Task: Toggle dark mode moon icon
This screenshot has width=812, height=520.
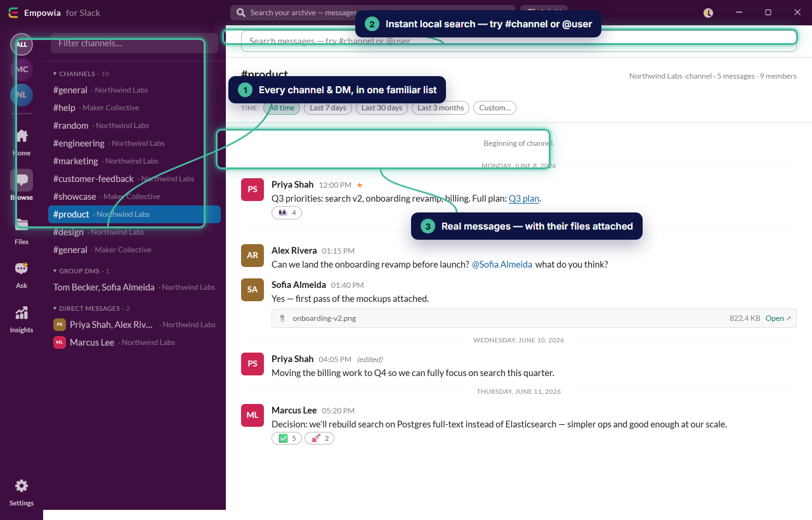Action: (709, 13)
